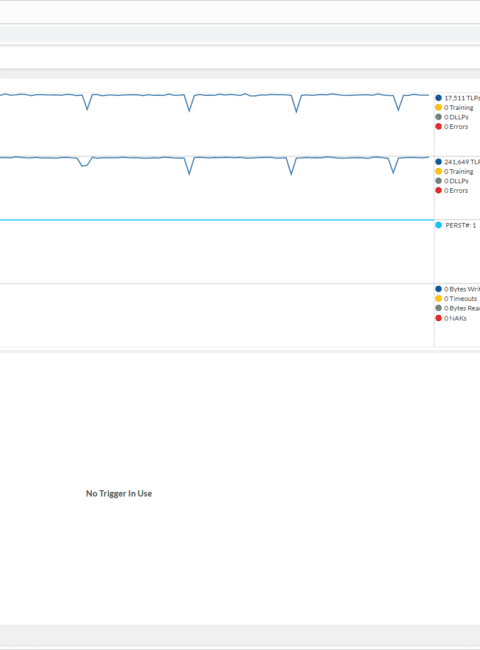This screenshot has width=480, height=650.
Task: Click the 0 Bytes Written legend text
Action: point(462,289)
